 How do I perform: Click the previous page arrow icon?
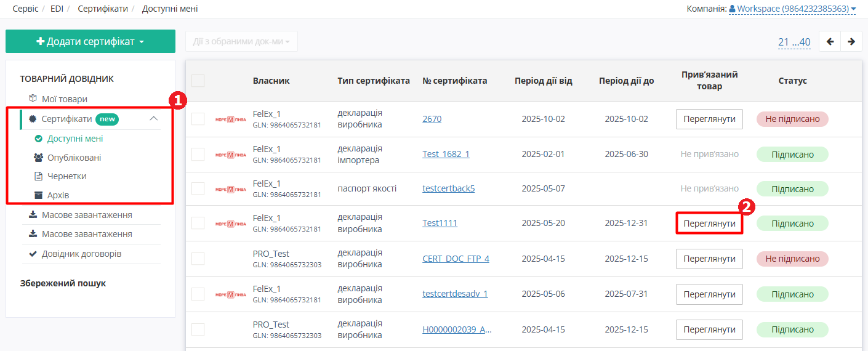[830, 42]
